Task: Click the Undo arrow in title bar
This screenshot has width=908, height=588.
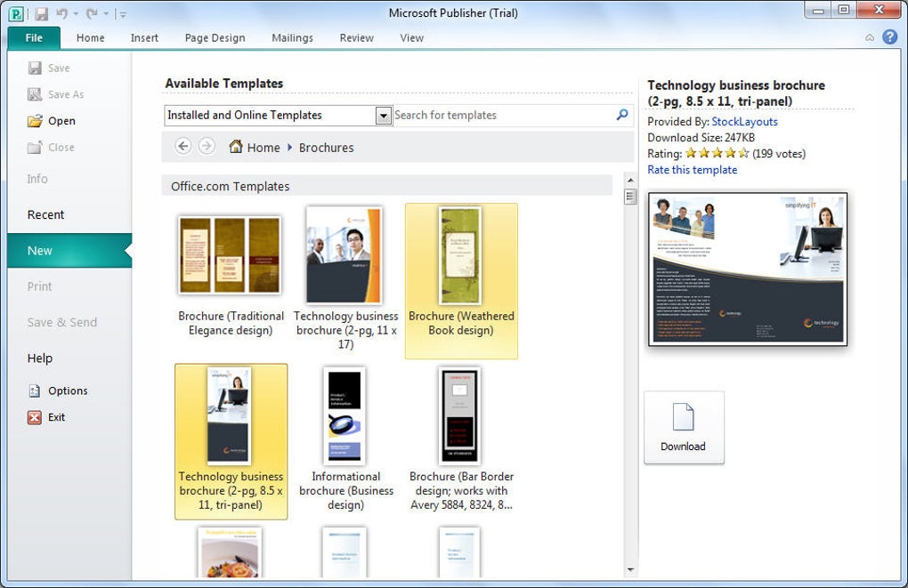Action: (61, 13)
